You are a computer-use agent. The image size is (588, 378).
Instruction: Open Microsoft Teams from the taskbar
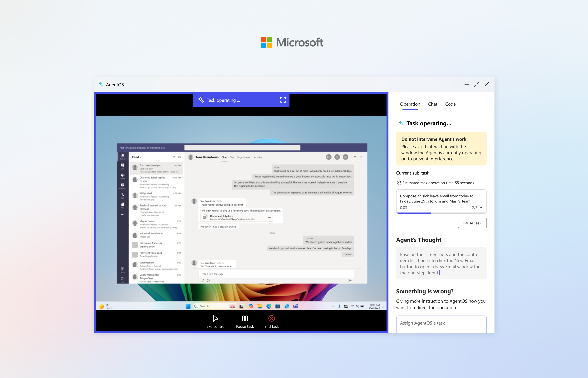click(x=296, y=306)
